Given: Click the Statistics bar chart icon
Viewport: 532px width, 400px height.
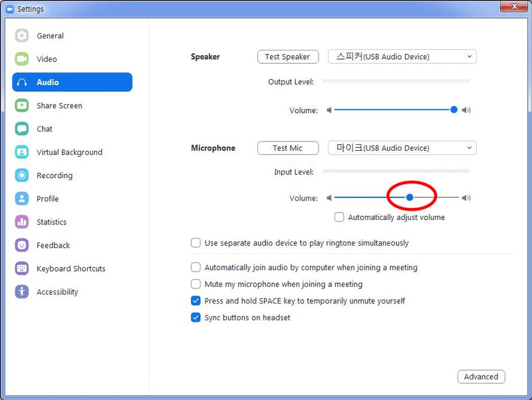Looking at the screenshot, I should tap(22, 222).
